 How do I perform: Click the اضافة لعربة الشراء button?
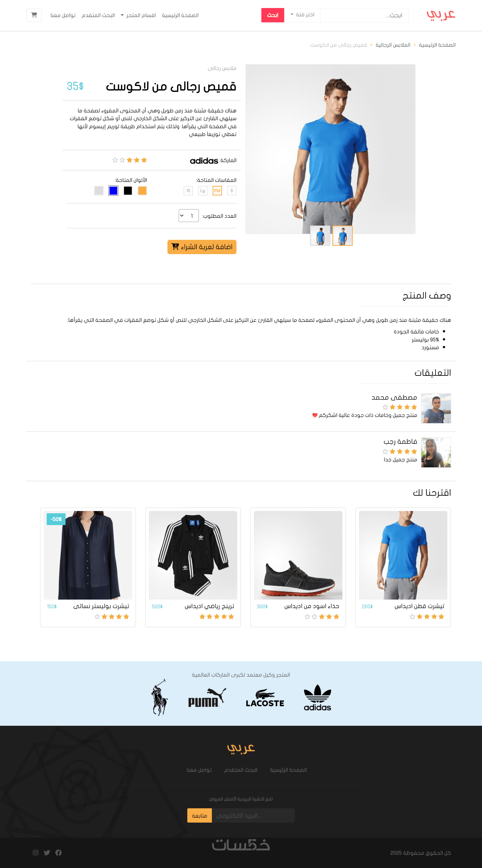202,247
